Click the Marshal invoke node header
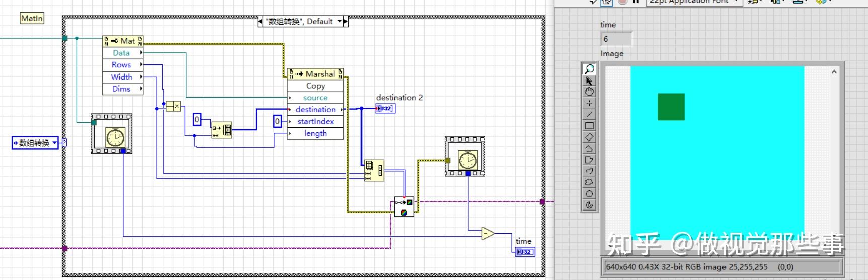The image size is (868, 280). click(316, 74)
